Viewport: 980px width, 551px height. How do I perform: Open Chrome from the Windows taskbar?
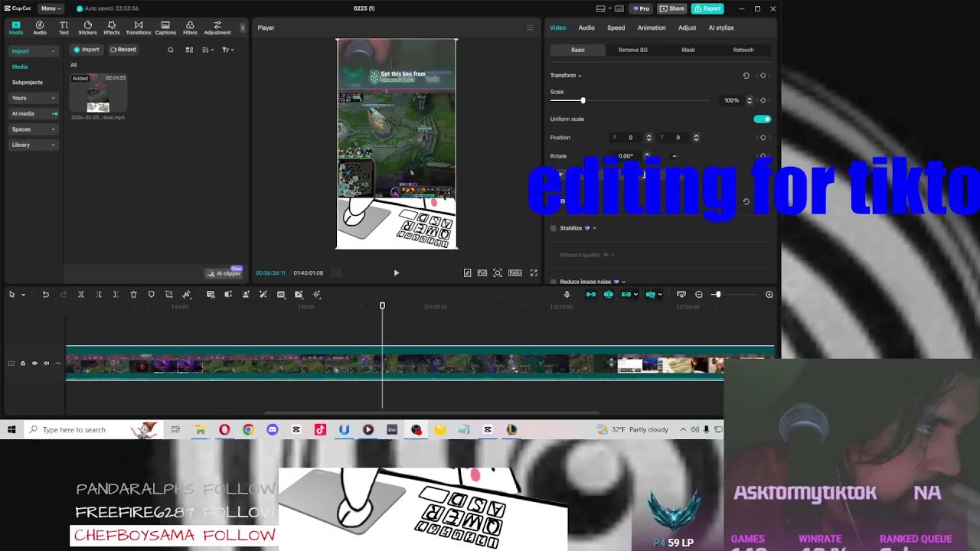pyautogui.click(x=248, y=429)
